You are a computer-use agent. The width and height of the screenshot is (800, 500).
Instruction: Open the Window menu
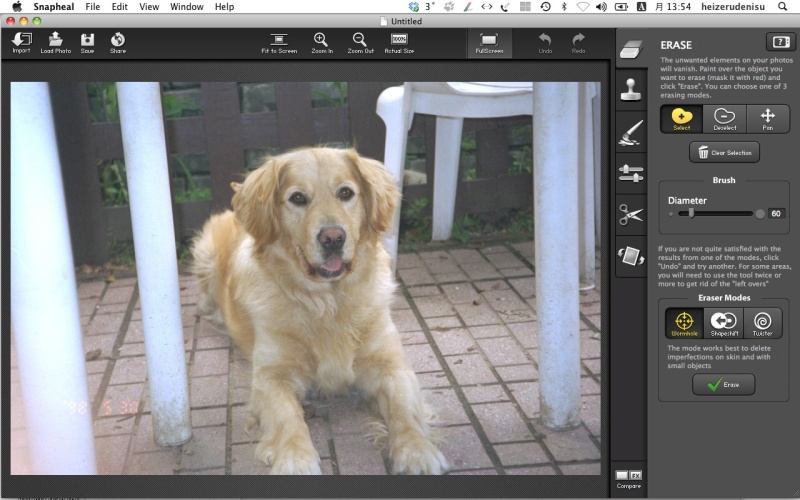coord(187,7)
